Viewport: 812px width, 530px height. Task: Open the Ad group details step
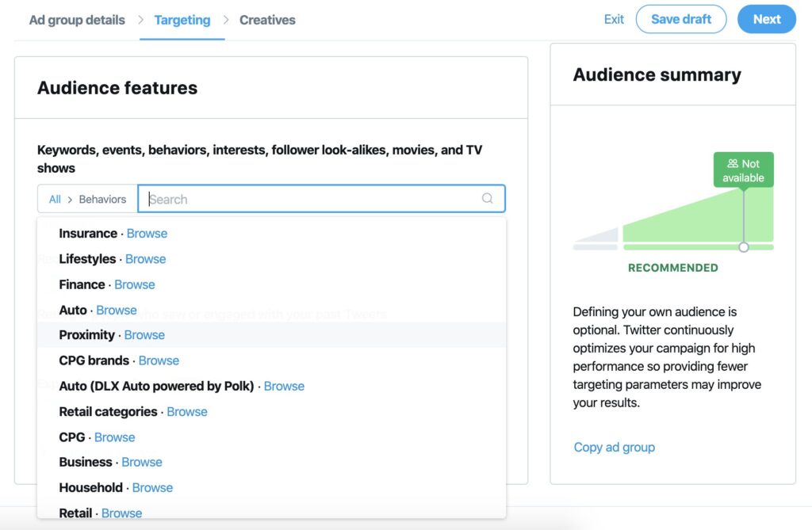pos(77,20)
